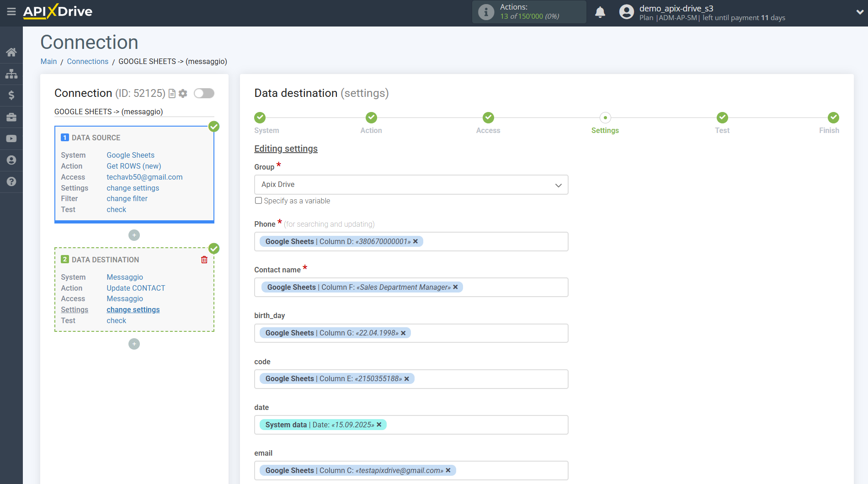Click the demo_apix-drive_s3 account name
The image size is (868, 484).
click(676, 8)
